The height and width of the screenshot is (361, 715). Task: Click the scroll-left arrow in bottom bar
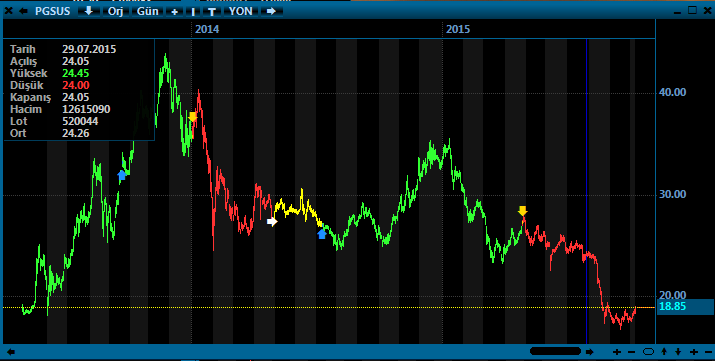[x=11, y=352]
